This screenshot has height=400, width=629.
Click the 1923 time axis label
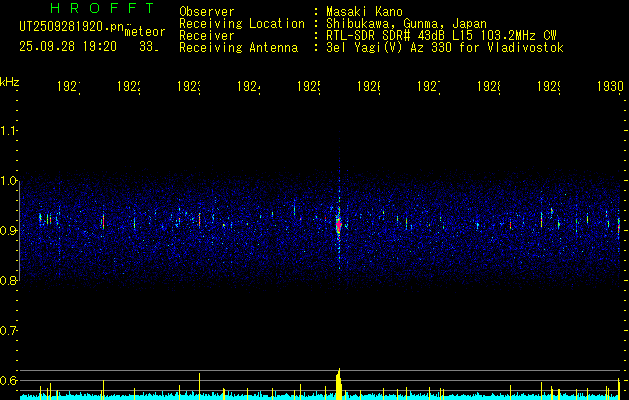[x=189, y=86]
